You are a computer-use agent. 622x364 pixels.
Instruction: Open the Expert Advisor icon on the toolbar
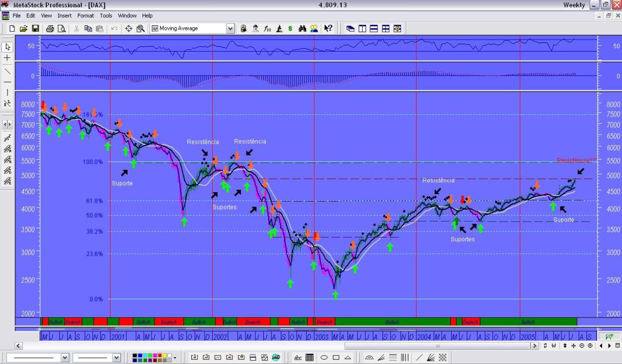click(x=255, y=28)
